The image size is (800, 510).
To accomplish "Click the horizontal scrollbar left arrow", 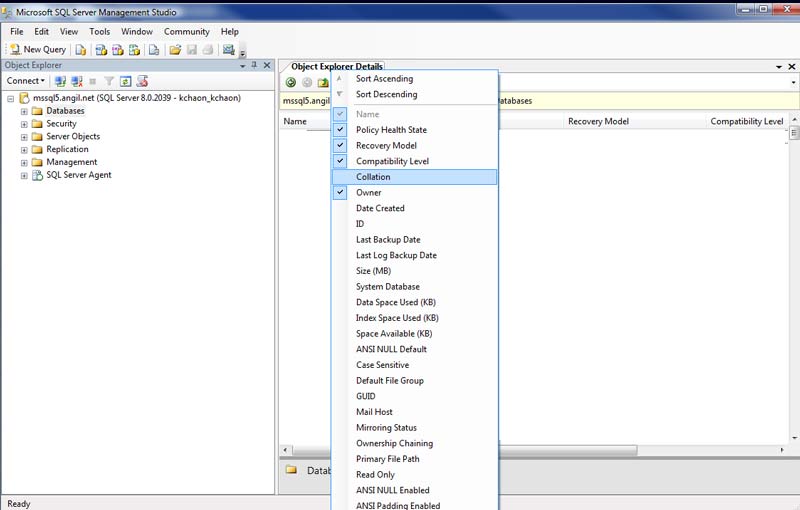I will pos(285,450).
